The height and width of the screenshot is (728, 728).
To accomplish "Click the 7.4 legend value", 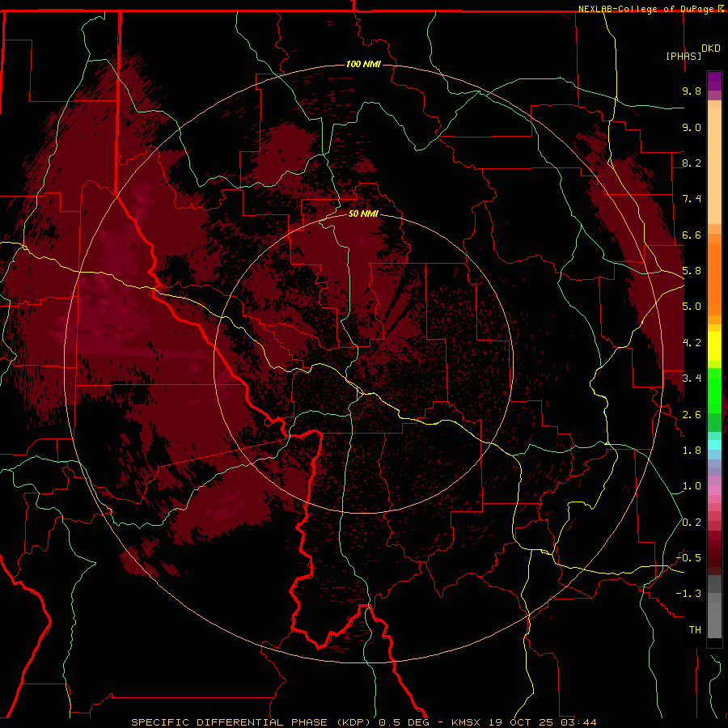I will point(692,199).
